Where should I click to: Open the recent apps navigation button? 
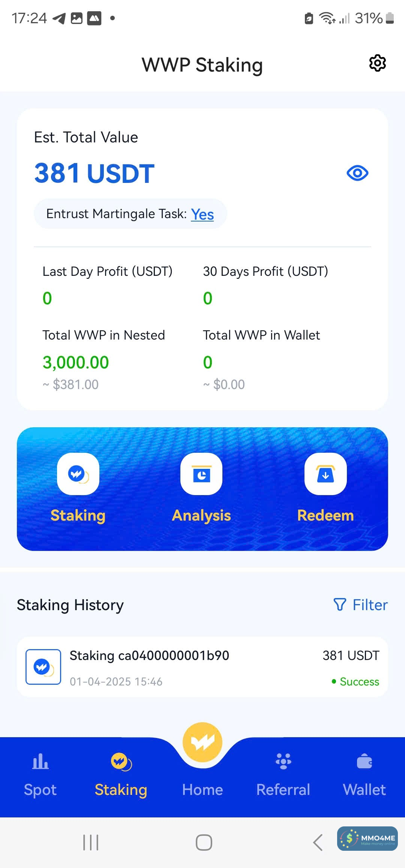coord(91,843)
